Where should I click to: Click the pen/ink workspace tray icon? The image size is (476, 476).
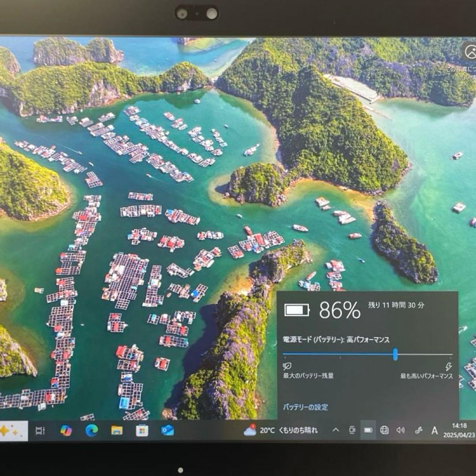[418, 430]
